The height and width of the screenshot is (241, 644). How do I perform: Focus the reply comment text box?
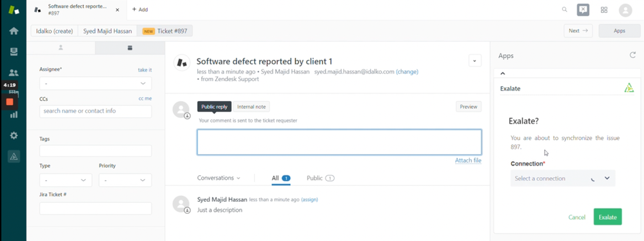coord(339,142)
